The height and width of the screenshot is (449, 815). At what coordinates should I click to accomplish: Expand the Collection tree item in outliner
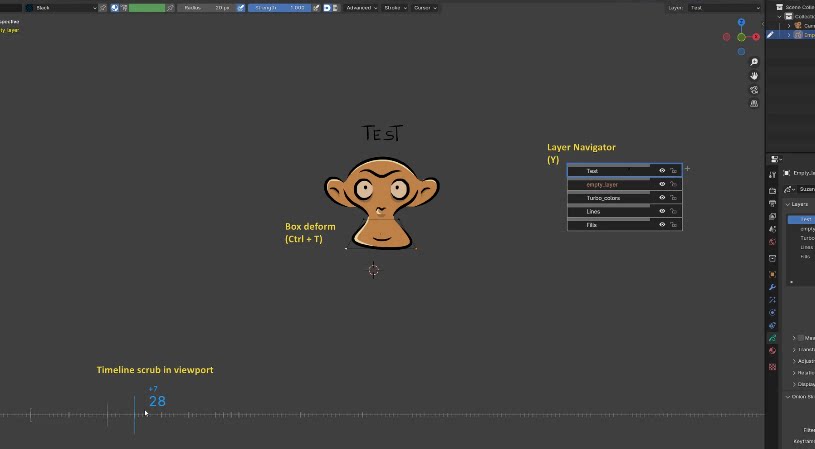[780, 17]
